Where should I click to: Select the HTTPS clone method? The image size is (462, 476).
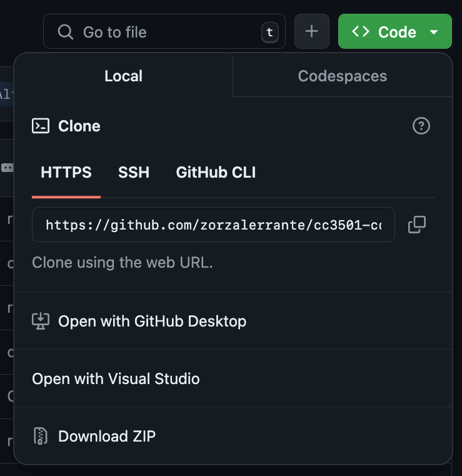click(x=66, y=173)
